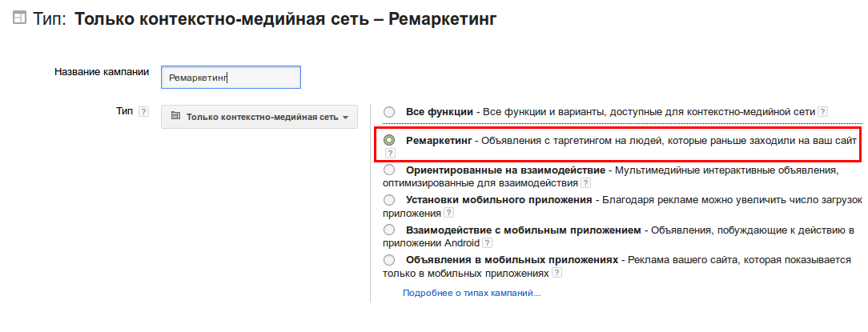The image size is (868, 332).
Task: Open help for 'Установки мобильного приложения' option
Action: 449,214
